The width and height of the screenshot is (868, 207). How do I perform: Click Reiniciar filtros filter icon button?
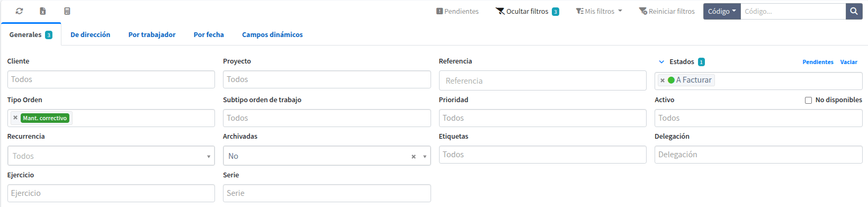click(667, 11)
